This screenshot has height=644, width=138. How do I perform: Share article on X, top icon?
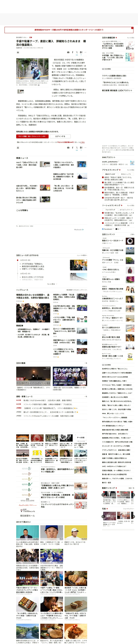77,52
